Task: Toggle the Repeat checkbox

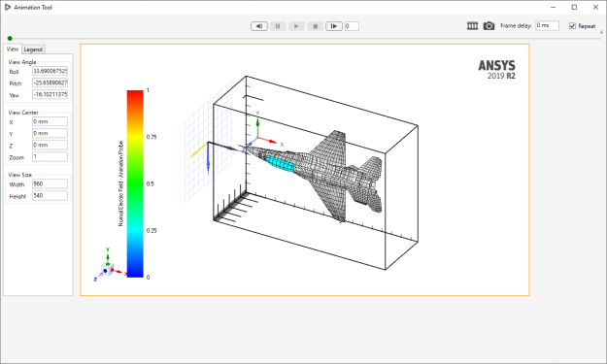Action: click(572, 26)
